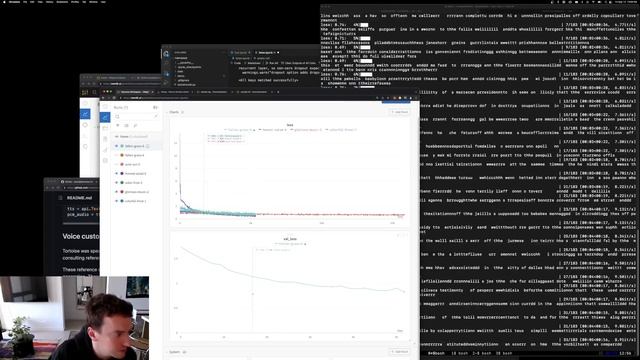The height and width of the screenshot is (360, 640).
Task: Click the collapse-panel icon beside the Runs header
Action: 155,107
